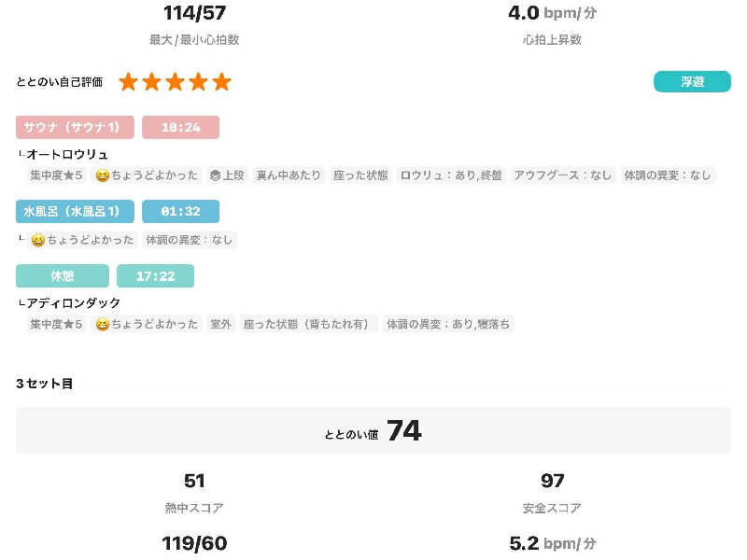This screenshot has width=747, height=560.
Task: Click the 01:32 water bath time
Action: pos(180,211)
